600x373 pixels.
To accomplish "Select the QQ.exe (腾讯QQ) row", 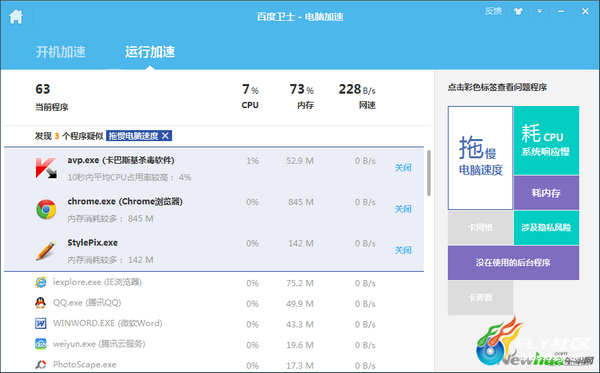I will [214, 303].
